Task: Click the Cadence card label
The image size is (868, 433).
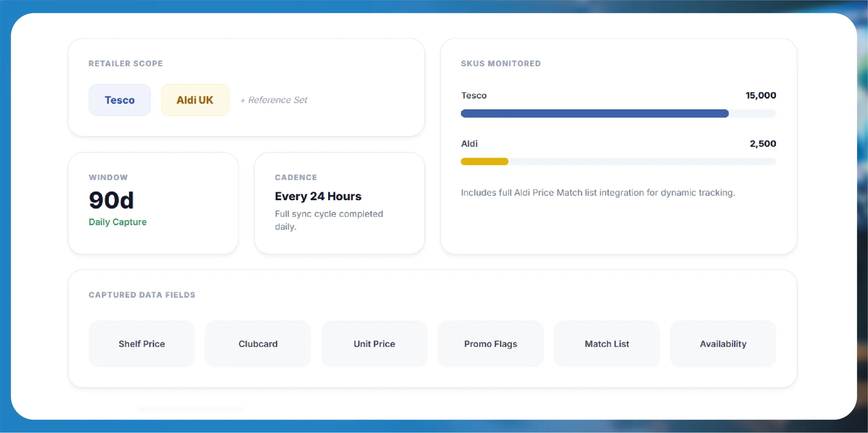Action: click(x=296, y=177)
